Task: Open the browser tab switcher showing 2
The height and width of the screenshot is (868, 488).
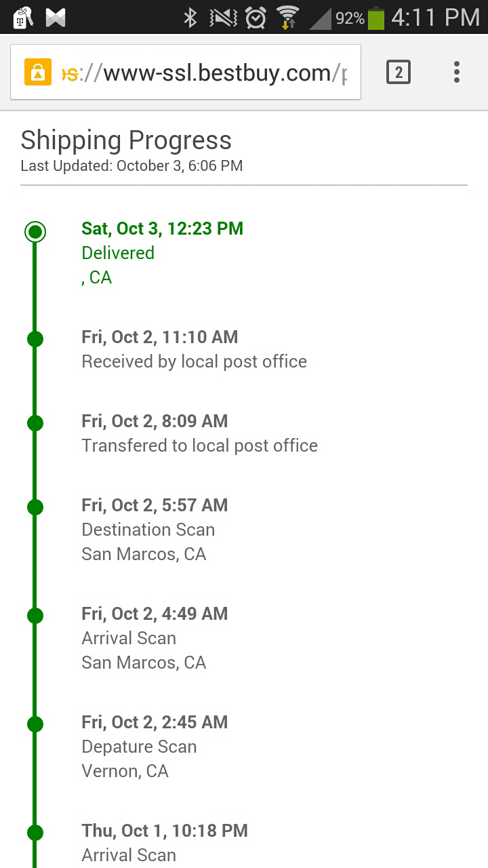Action: [399, 72]
